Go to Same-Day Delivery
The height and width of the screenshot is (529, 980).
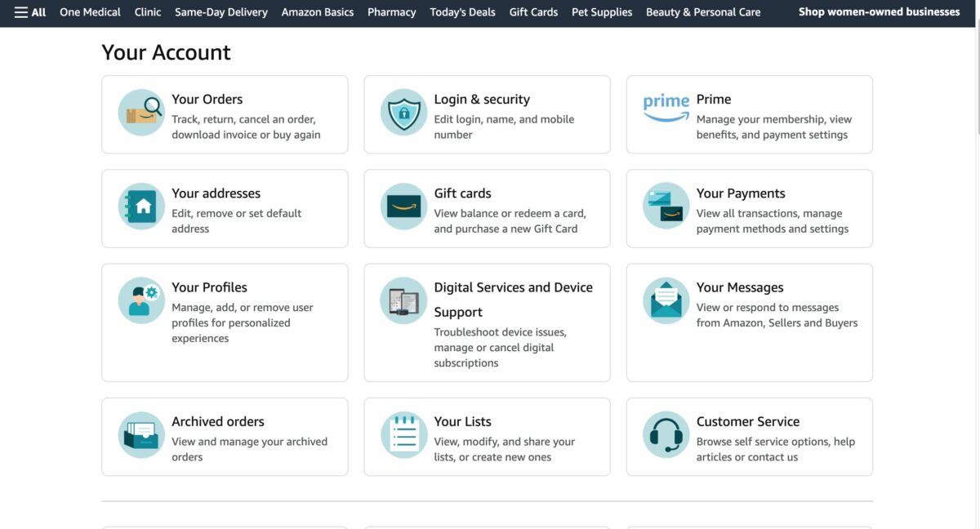[x=221, y=12]
